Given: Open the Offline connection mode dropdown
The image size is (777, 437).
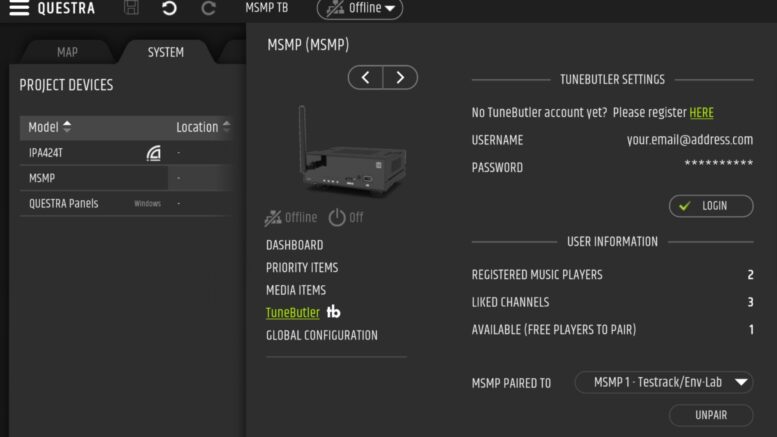Looking at the screenshot, I should pyautogui.click(x=360, y=9).
